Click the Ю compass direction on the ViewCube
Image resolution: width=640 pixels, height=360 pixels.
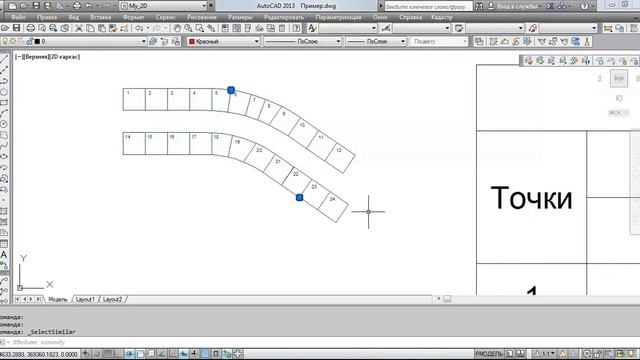(x=619, y=98)
